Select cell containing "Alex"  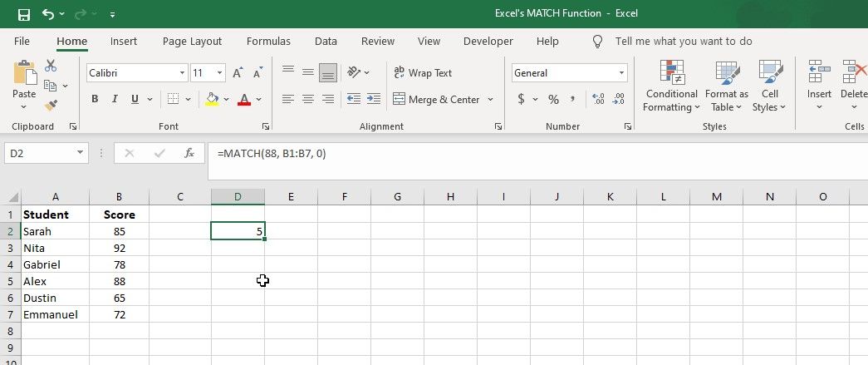click(x=55, y=281)
